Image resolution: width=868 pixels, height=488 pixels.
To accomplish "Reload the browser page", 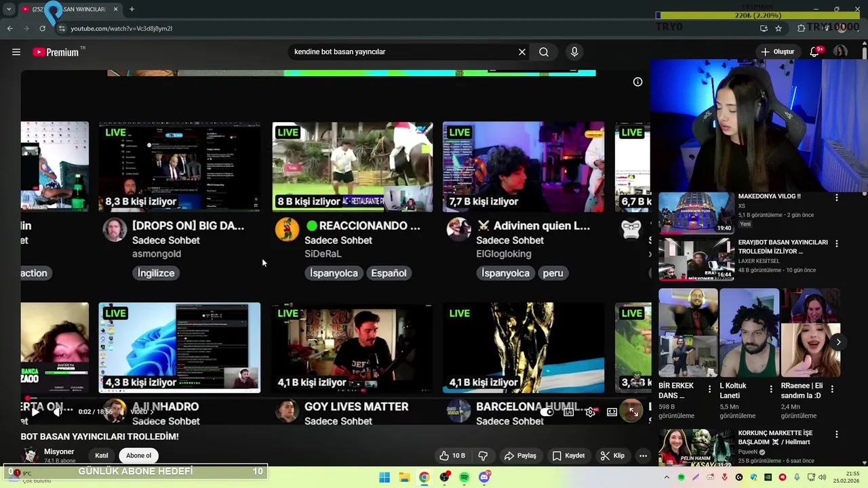I will (x=42, y=28).
